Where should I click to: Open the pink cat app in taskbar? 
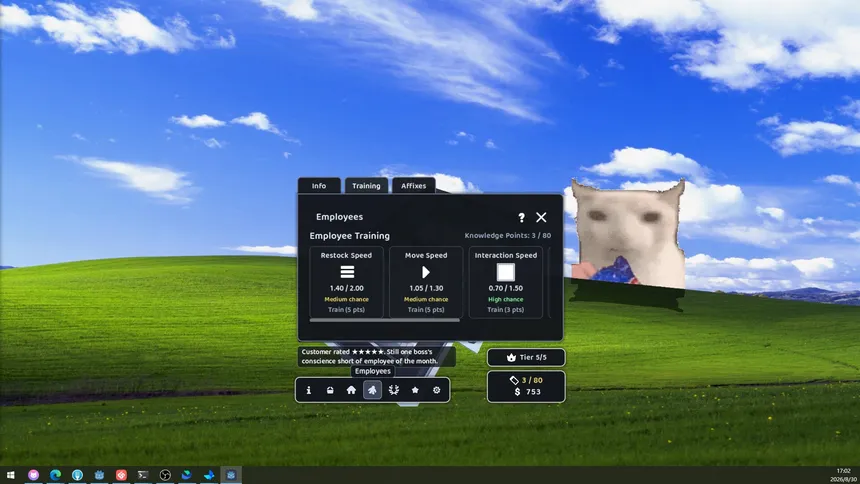click(33, 475)
